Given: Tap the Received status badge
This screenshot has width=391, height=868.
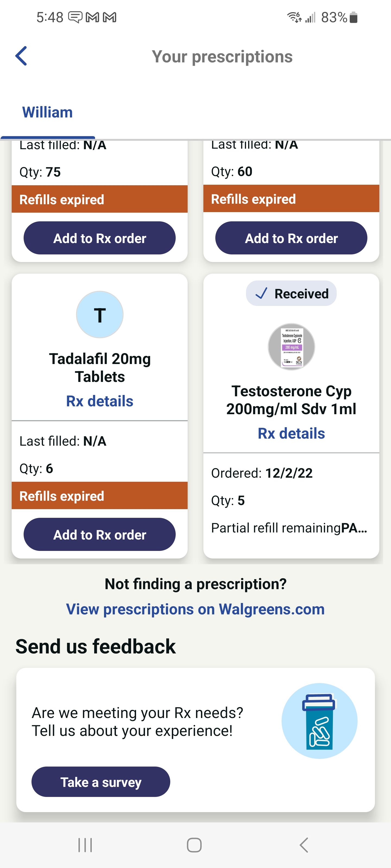Looking at the screenshot, I should pos(291,293).
